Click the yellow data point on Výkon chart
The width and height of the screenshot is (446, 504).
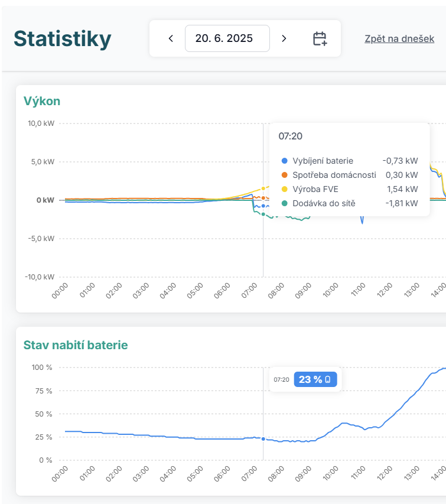(x=263, y=188)
